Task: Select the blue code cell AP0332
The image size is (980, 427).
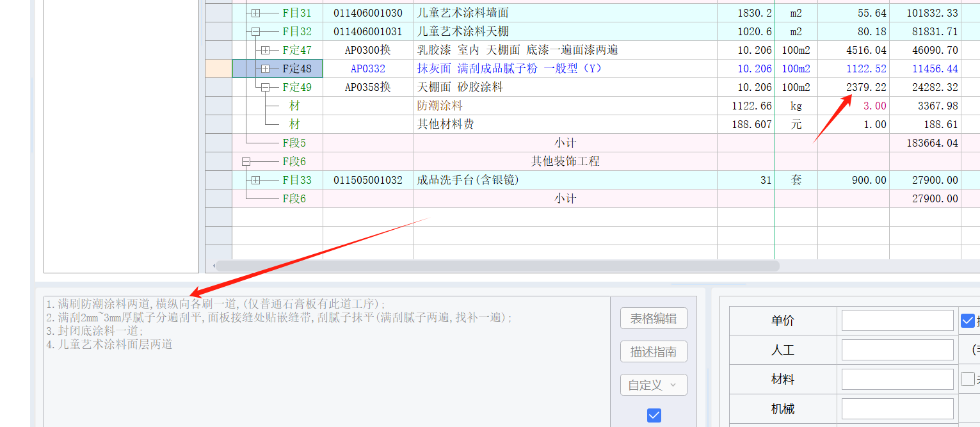Action: click(x=368, y=68)
